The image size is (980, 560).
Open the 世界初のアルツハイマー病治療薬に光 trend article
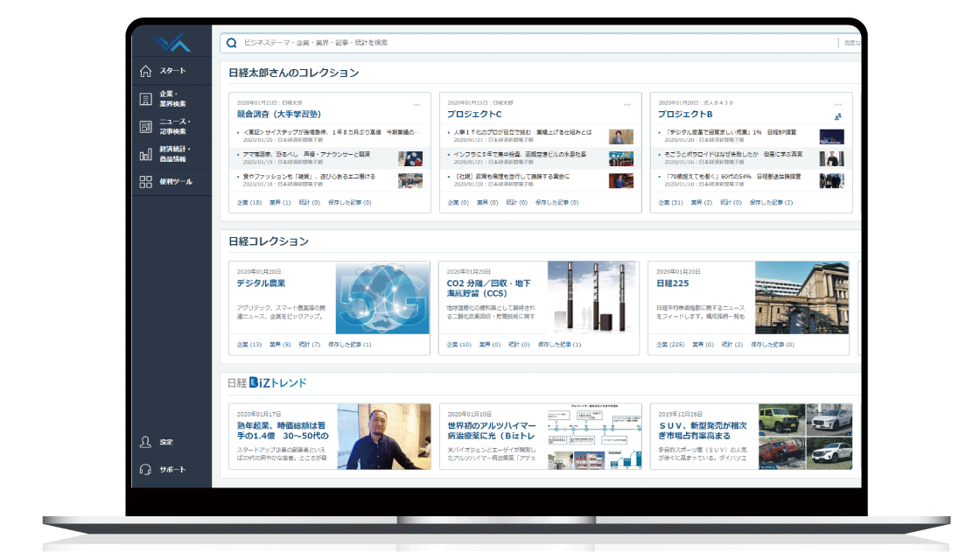[492, 430]
